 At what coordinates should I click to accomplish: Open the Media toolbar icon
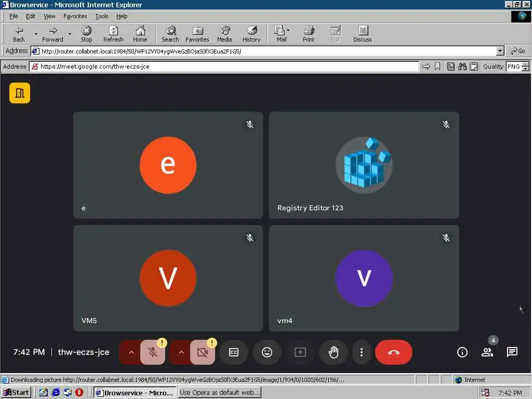(x=224, y=34)
